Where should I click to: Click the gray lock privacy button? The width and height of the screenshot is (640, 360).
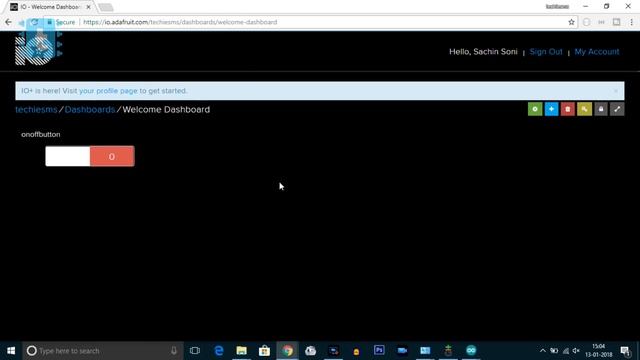point(601,109)
